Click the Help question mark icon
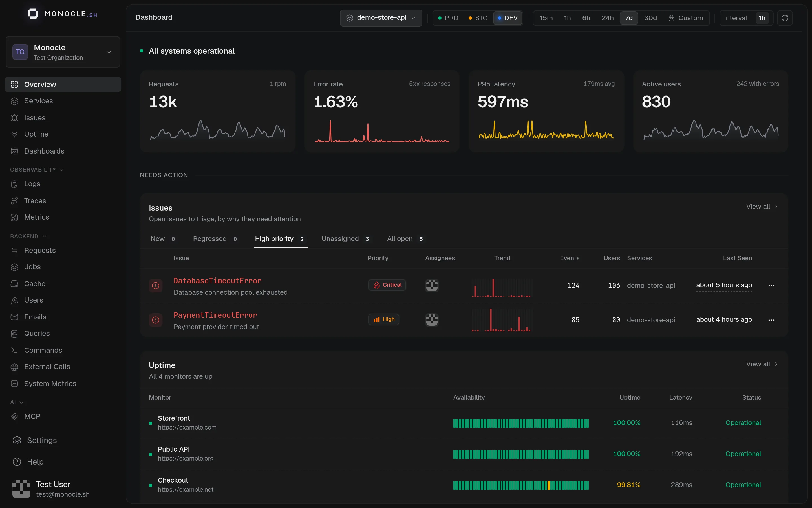The image size is (812, 508). pyautogui.click(x=17, y=462)
